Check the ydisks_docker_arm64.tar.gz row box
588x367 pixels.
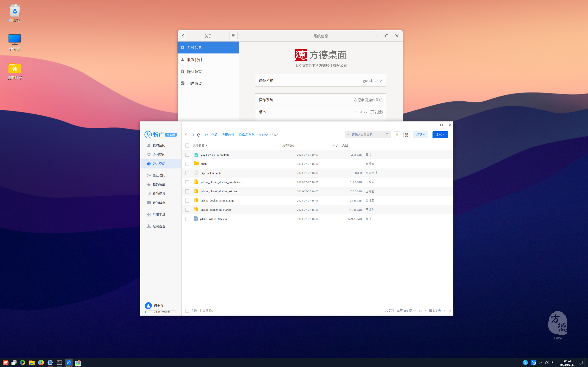coord(187,201)
